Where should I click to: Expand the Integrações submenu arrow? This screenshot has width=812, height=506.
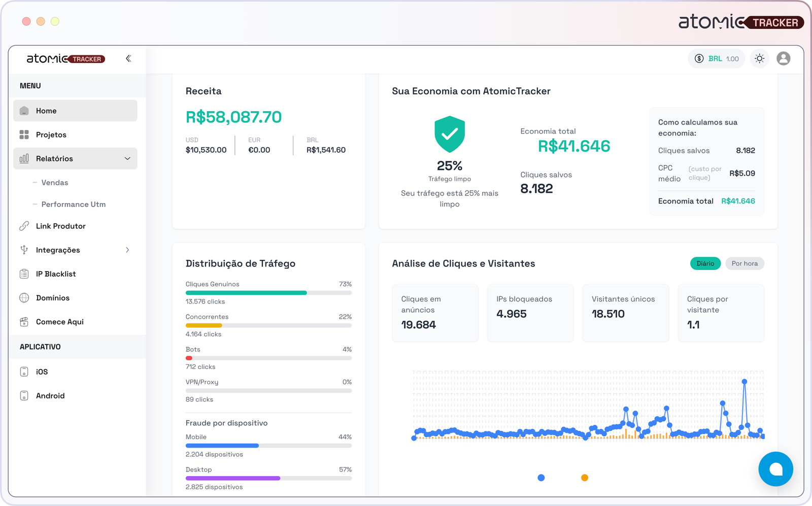127,250
